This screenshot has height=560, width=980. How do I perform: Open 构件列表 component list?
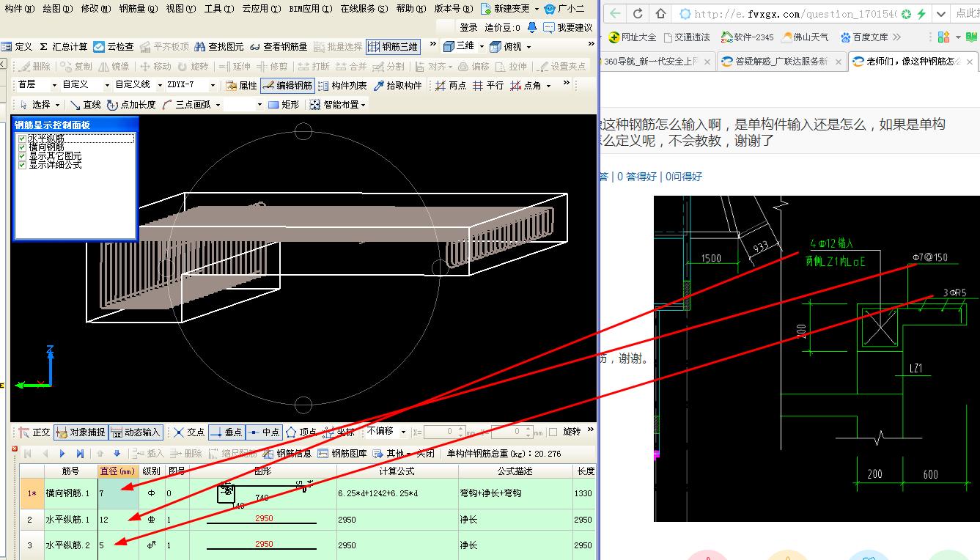(342, 85)
